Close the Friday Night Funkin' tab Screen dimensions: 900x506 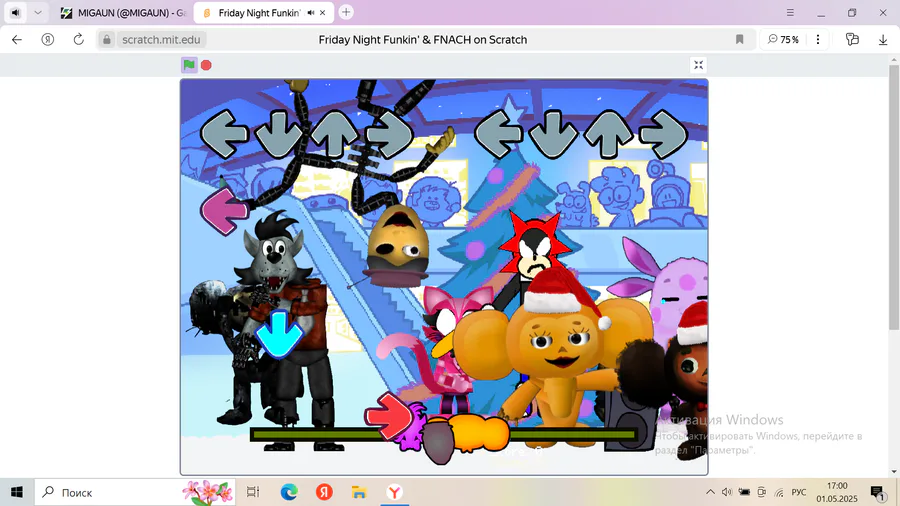(323, 13)
